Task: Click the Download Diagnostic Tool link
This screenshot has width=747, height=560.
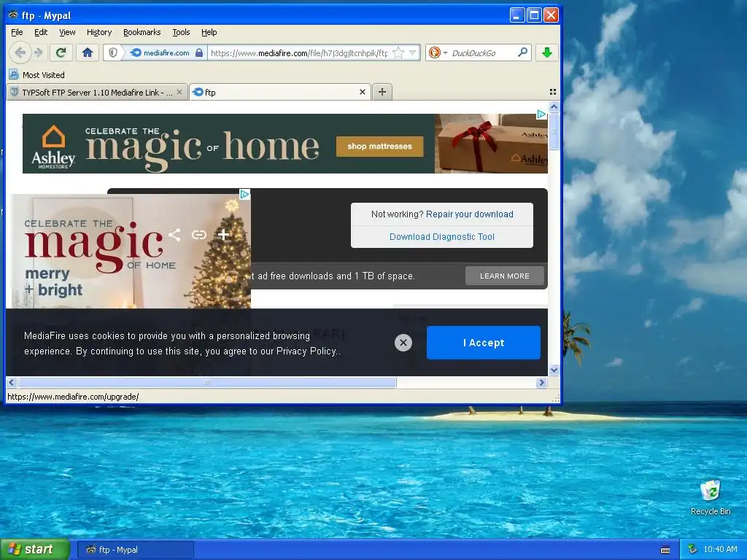Action: point(441,237)
